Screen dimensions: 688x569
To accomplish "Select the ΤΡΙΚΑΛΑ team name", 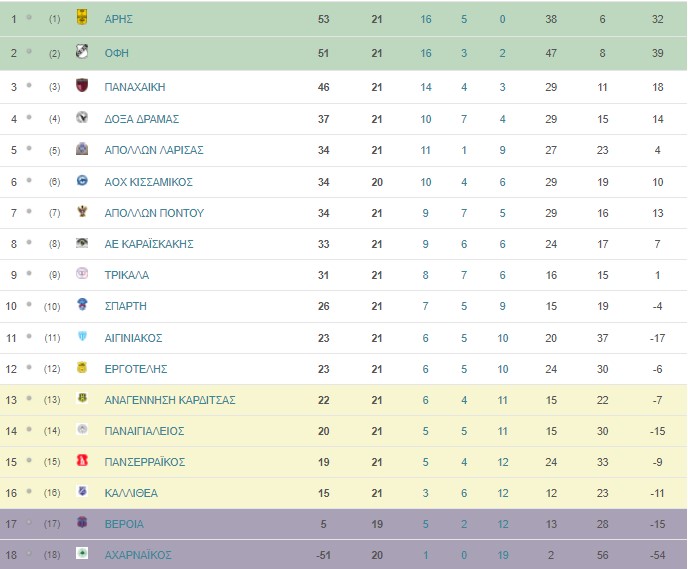I will tap(127, 275).
